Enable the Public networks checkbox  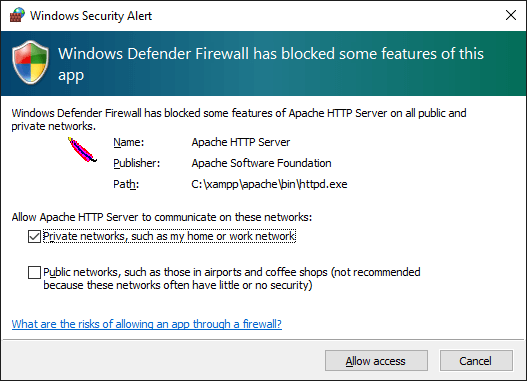pos(34,272)
